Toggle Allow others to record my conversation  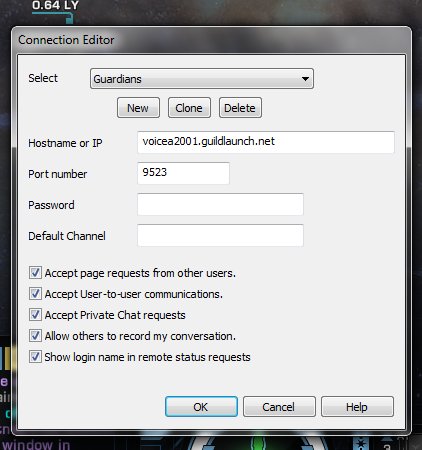35,336
